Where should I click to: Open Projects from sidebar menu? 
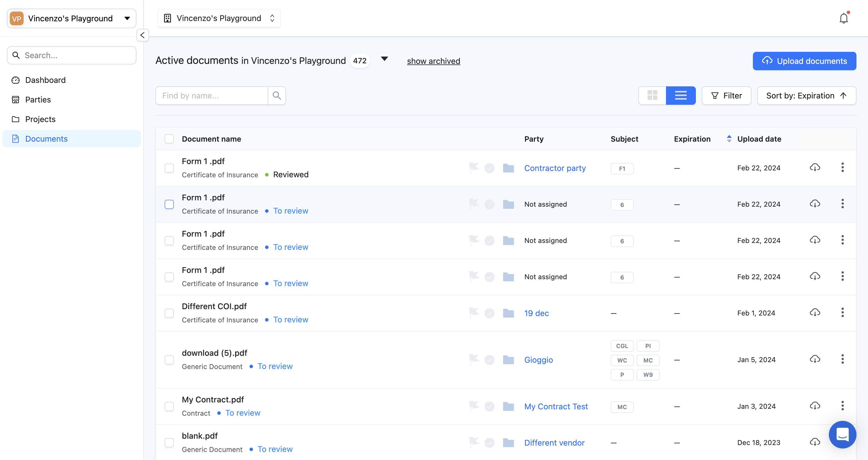pyautogui.click(x=40, y=119)
